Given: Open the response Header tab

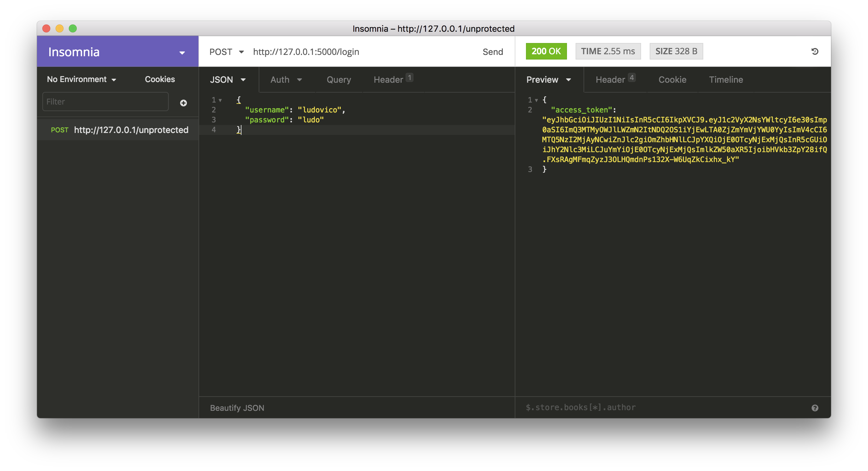Looking at the screenshot, I should [610, 80].
